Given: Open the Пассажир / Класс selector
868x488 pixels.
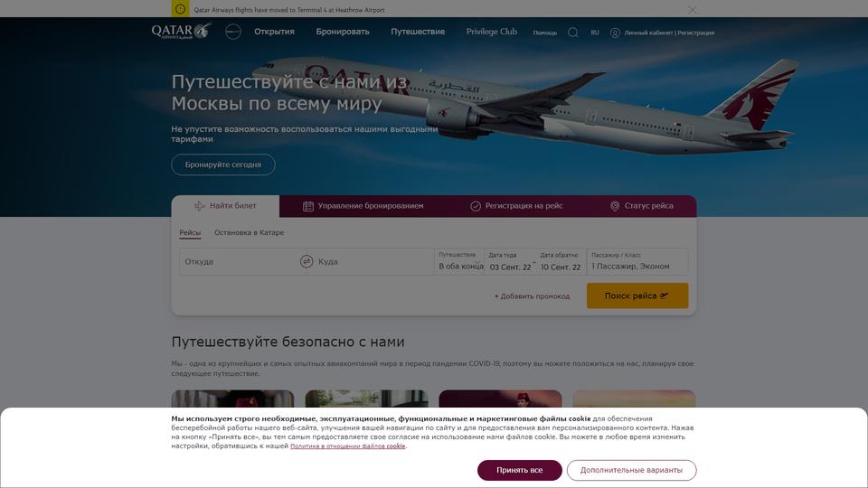Looking at the screenshot, I should [x=637, y=261].
